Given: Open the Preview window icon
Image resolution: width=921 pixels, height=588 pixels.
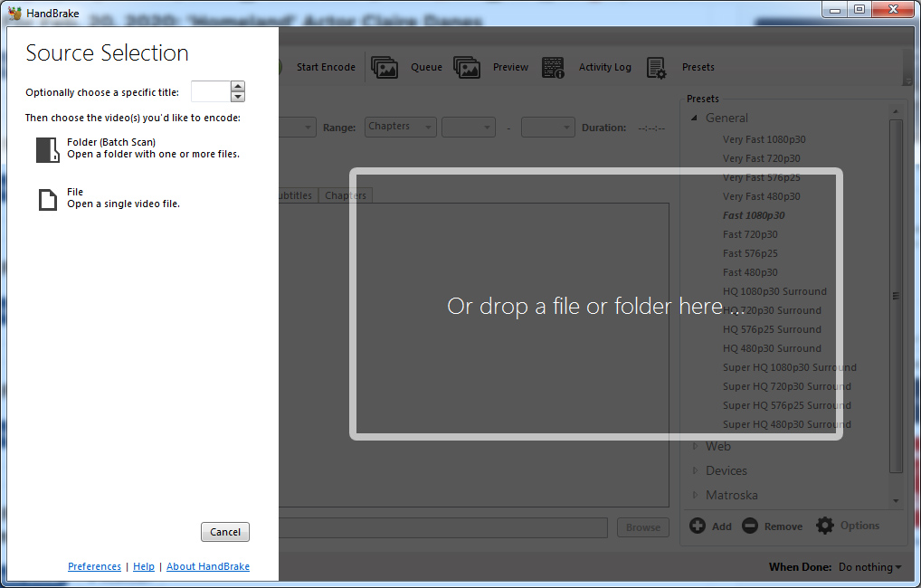Looking at the screenshot, I should click(x=467, y=66).
